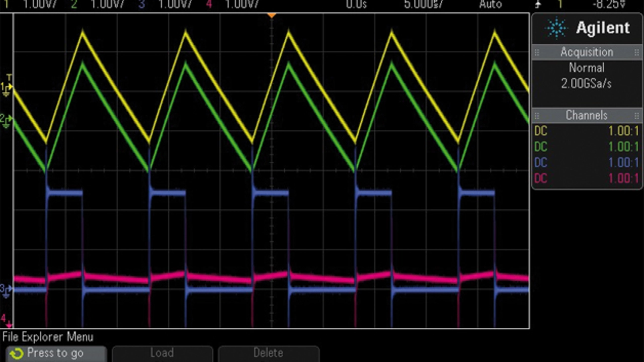Toggle green channel 2 DC coupling entry
Viewport: 644px width, 362px height.
click(541, 147)
